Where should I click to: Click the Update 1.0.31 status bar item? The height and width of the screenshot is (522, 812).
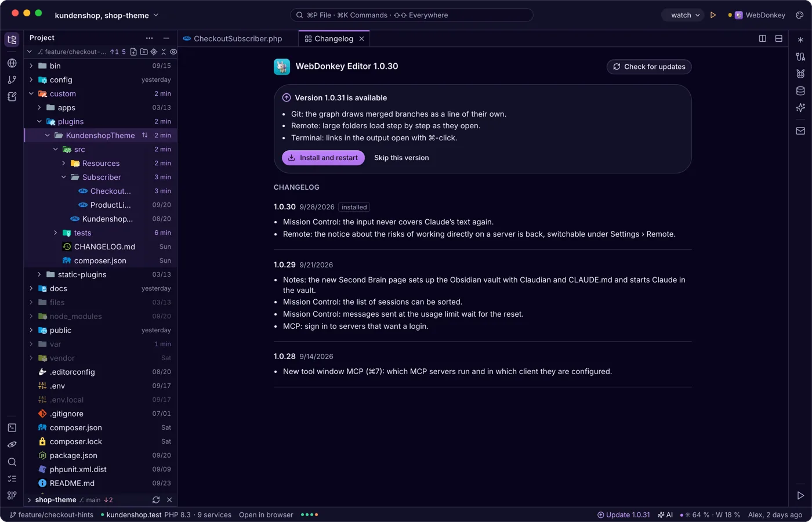[x=623, y=514]
